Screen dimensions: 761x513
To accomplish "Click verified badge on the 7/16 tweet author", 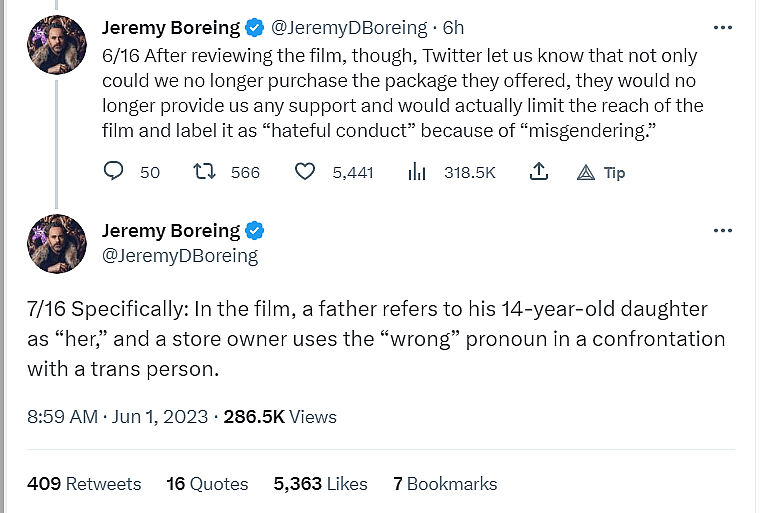I will click(255, 230).
